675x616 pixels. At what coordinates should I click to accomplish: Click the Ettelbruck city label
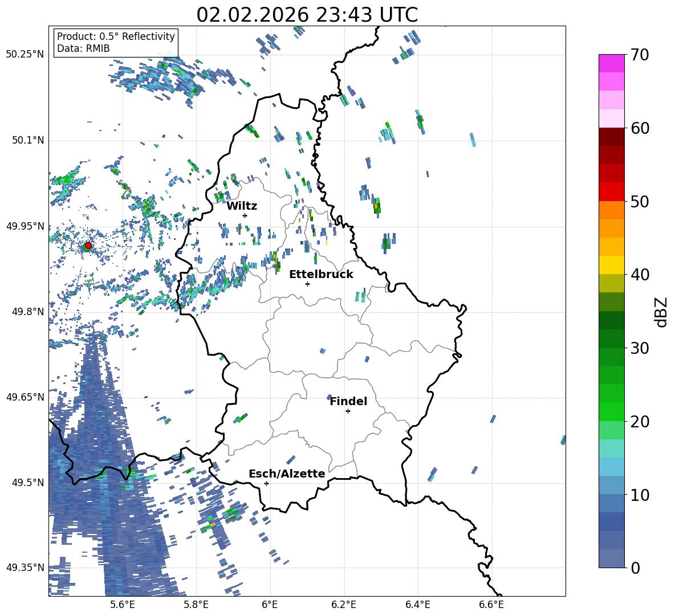tap(321, 275)
